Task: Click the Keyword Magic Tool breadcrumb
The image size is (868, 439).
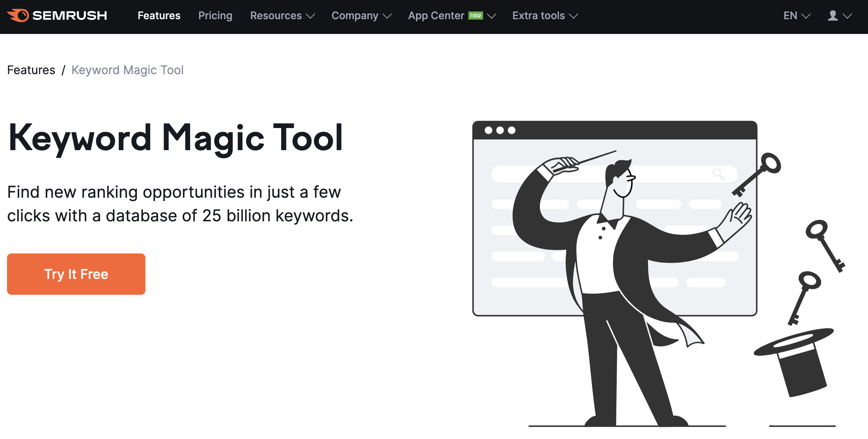Action: point(127,70)
